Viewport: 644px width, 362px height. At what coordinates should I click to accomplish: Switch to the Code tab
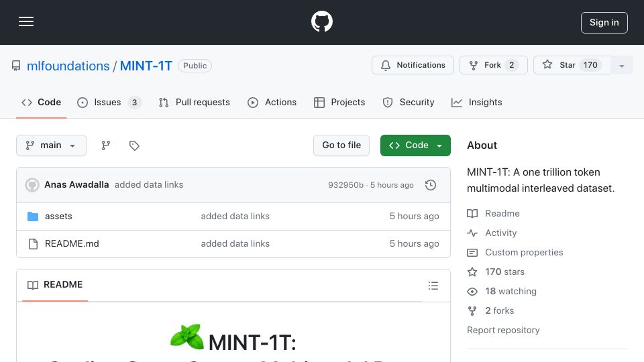point(41,102)
